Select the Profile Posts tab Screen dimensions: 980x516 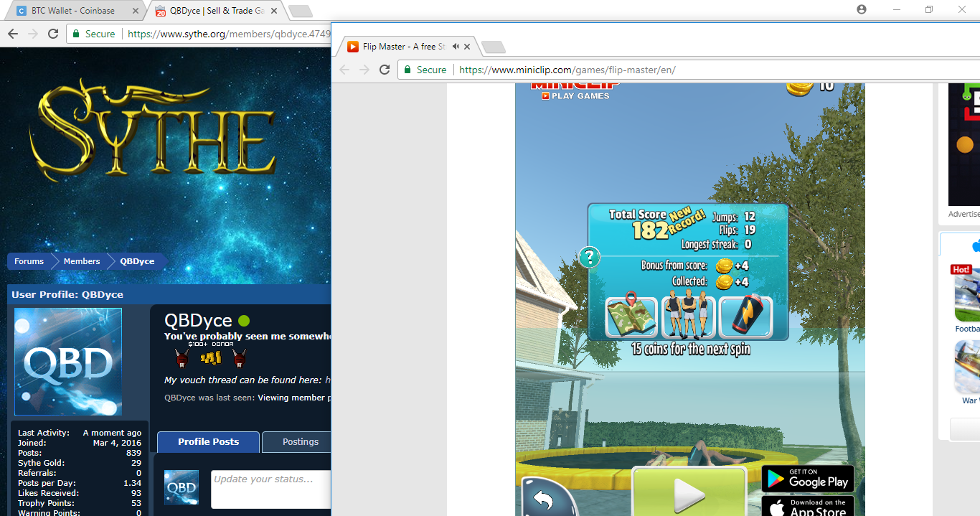pos(208,441)
